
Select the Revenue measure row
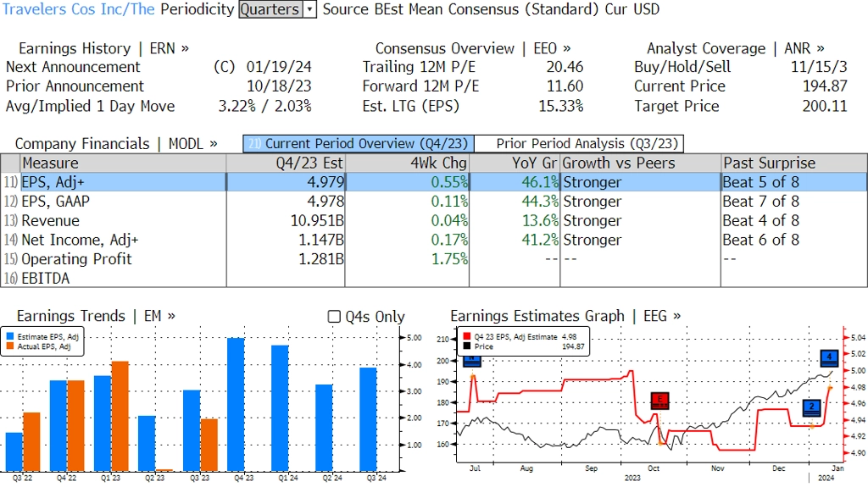[433, 221]
